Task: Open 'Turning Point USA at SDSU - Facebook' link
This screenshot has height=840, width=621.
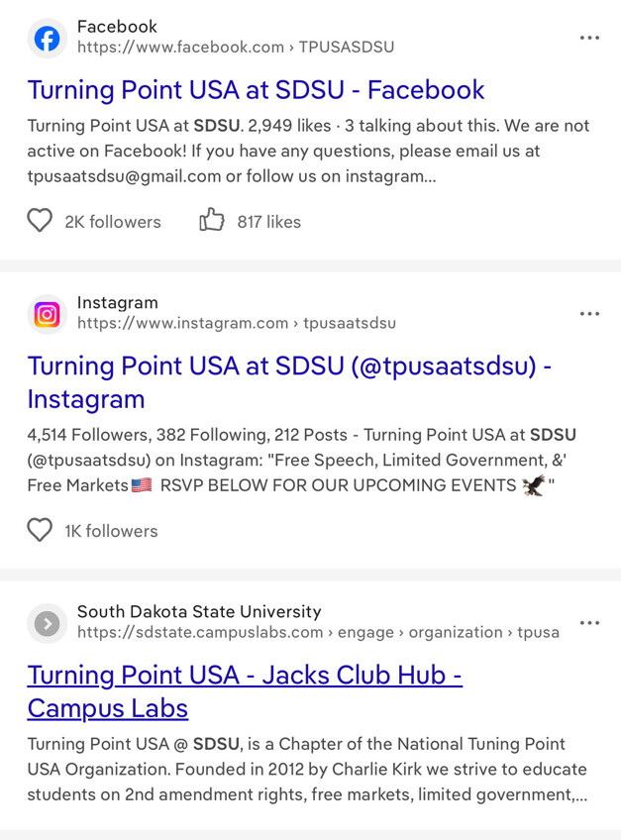Action: click(x=256, y=90)
